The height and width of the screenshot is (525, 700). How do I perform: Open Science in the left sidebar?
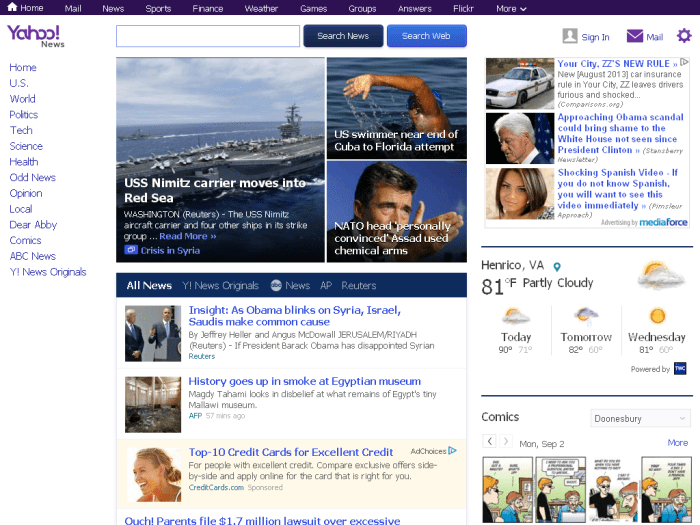click(x=26, y=146)
